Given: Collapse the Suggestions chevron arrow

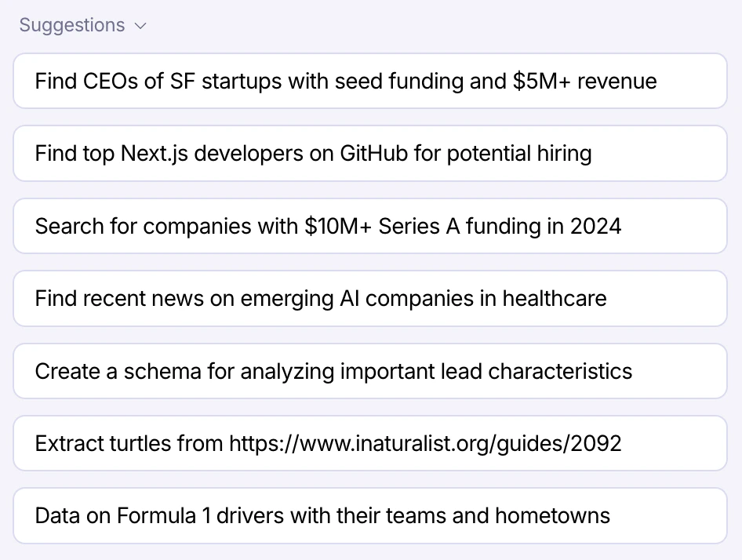Looking at the screenshot, I should click(x=140, y=26).
